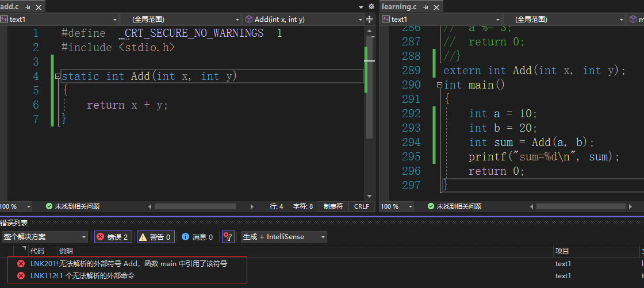Viewport: 644px width, 288px height.
Task: Pin the add.c tab
Action: 28,7
